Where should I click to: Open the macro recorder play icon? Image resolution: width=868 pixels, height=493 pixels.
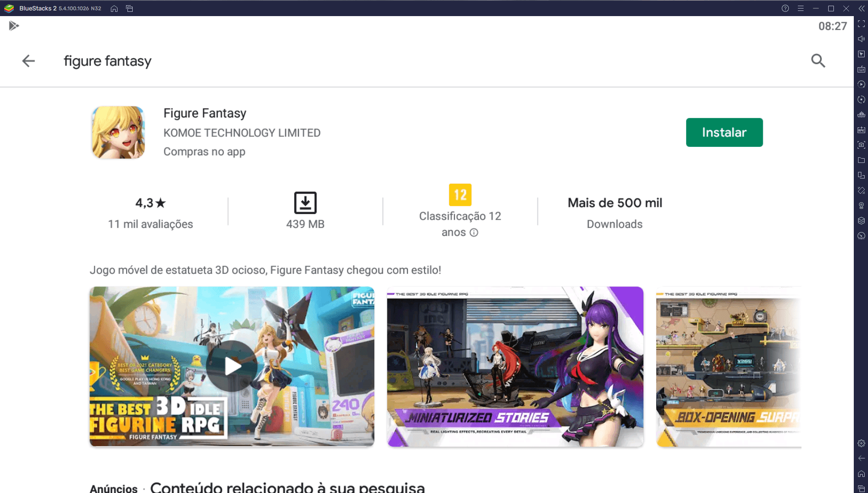861,84
